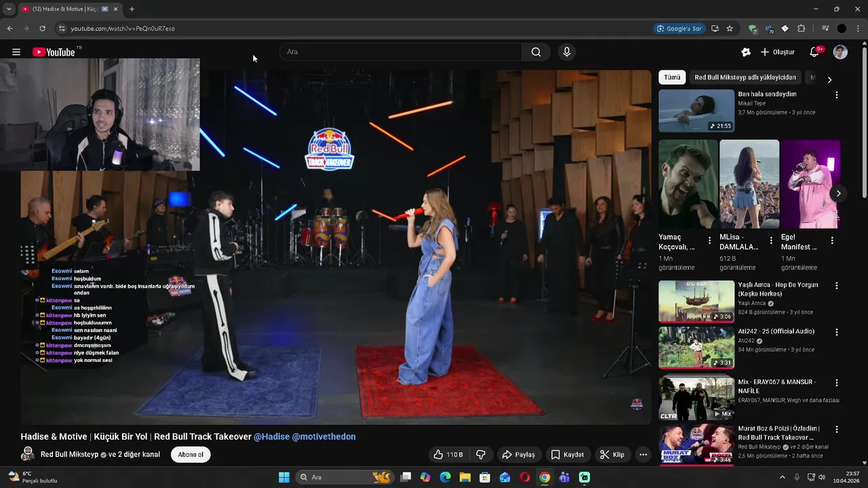Dislike the video with thumbs down
868x488 pixels.
481,455
